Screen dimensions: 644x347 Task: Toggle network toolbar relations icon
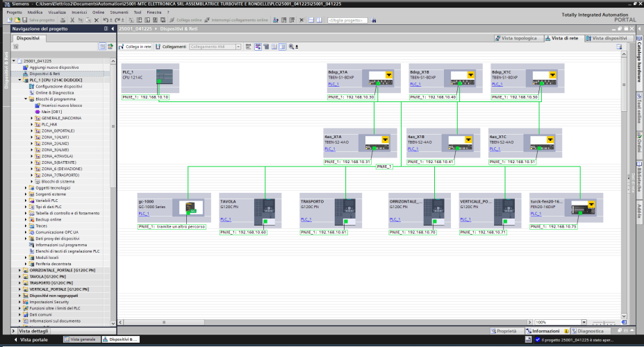[x=249, y=46]
